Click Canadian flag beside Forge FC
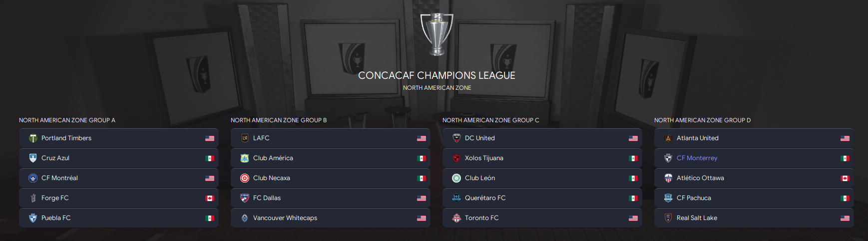Viewport: 868px width, 241px height. (210, 198)
